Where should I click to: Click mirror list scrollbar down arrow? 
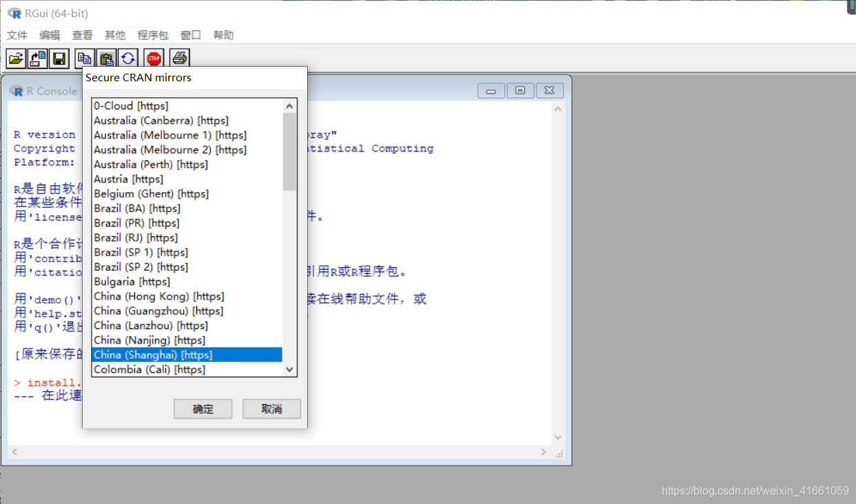coord(289,369)
